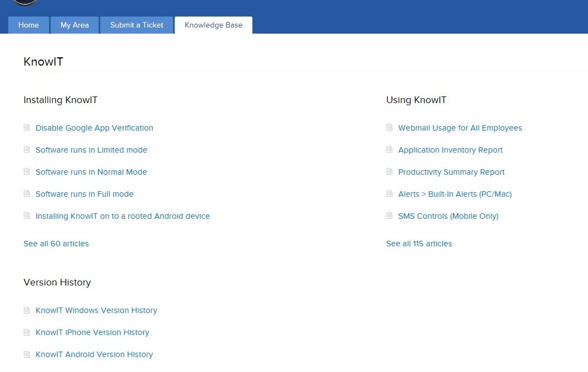Click document icon beside Disable Google App Verification

pyautogui.click(x=26, y=127)
